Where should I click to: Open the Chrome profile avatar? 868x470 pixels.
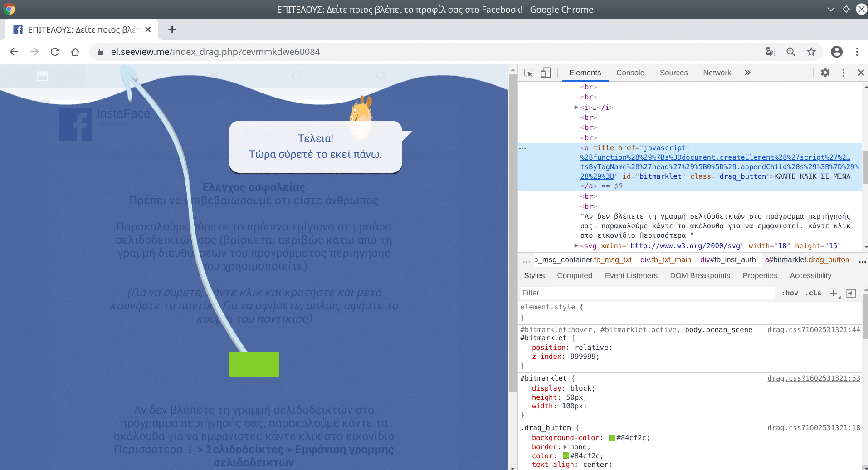coord(836,52)
